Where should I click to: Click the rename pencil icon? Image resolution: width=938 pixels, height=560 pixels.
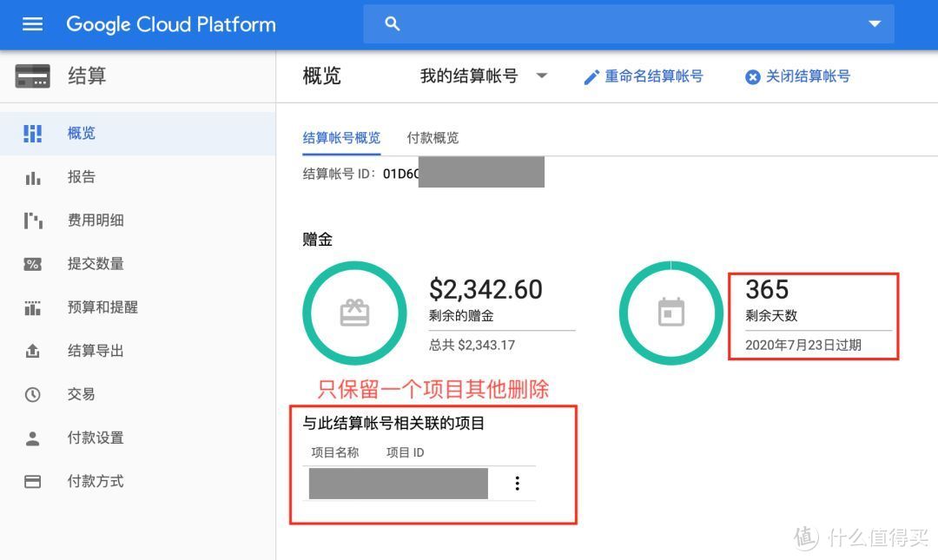pyautogui.click(x=591, y=77)
